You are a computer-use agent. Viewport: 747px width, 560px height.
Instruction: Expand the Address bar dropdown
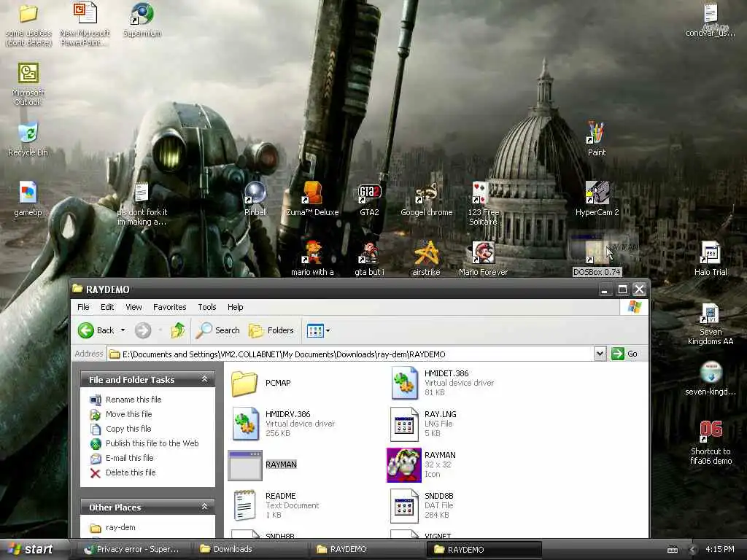pos(600,354)
